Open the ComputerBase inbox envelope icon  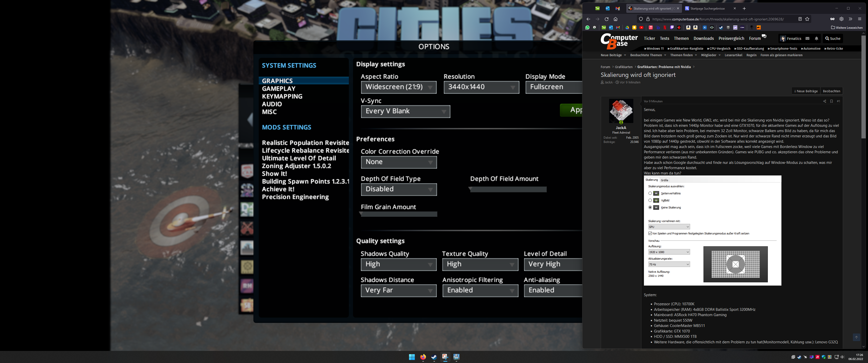tap(807, 39)
